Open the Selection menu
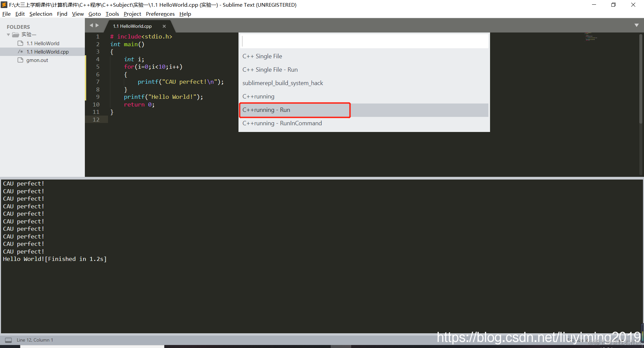644x348 pixels. click(x=41, y=14)
